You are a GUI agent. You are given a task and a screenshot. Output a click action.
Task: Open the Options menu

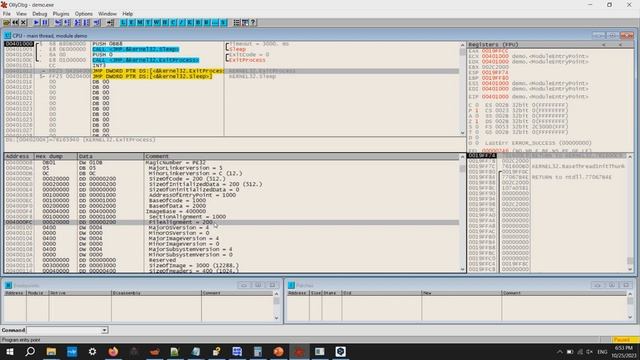click(x=84, y=13)
